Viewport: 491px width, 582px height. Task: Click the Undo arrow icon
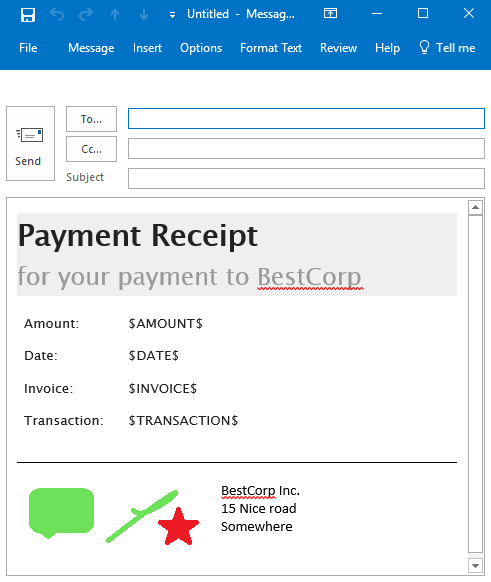[57, 15]
